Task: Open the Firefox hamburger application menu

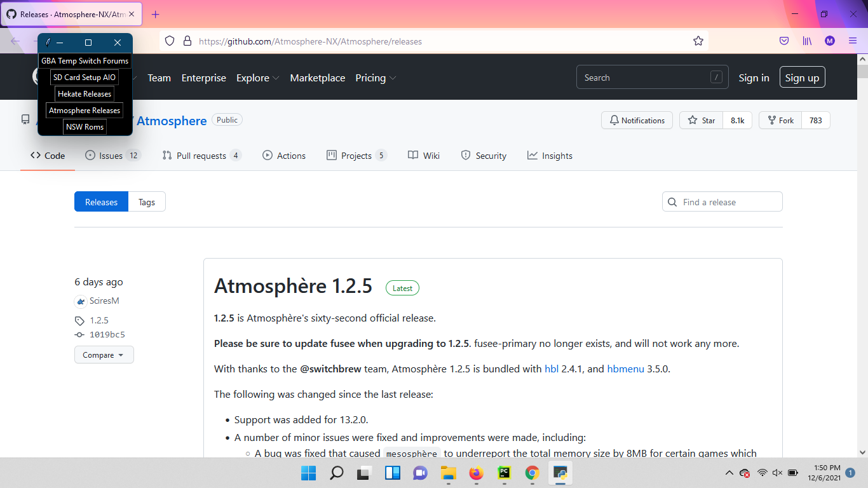Action: click(x=853, y=41)
